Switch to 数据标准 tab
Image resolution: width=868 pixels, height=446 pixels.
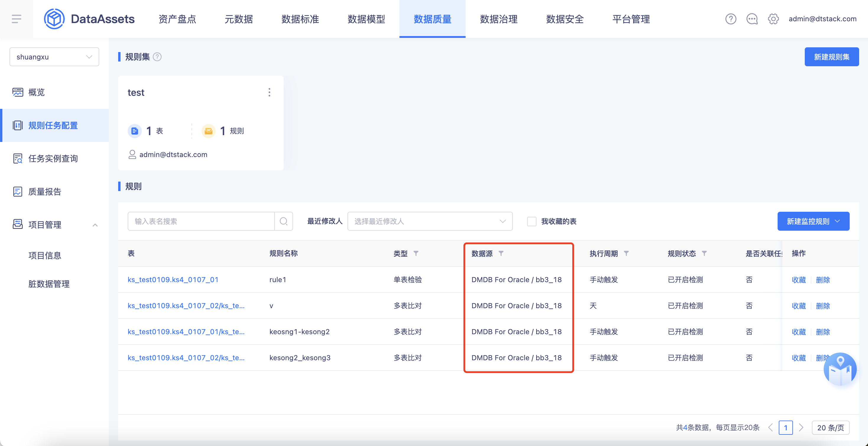[300, 19]
